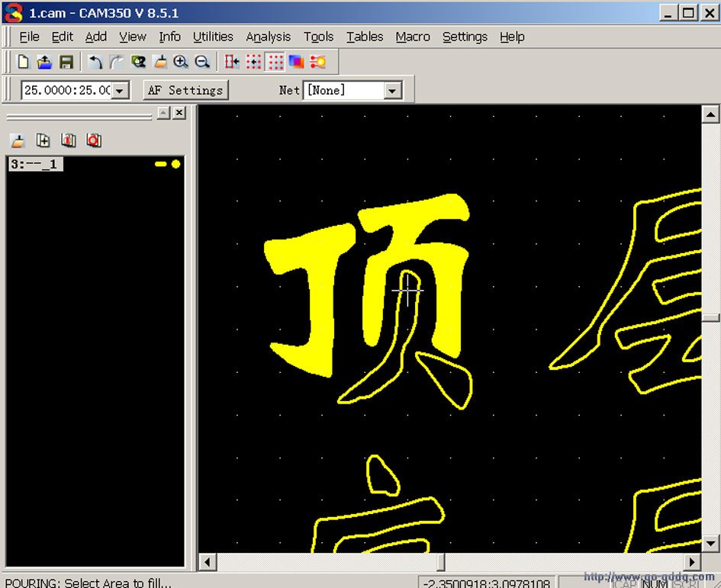Click the layer 3 flash color dot swatch

pos(175,164)
